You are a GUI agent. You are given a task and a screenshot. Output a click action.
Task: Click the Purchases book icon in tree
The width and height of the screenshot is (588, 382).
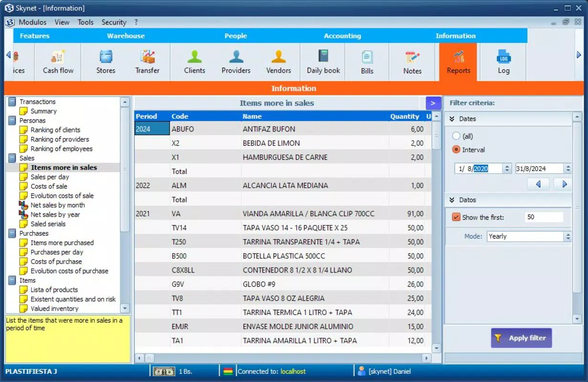pos(12,233)
